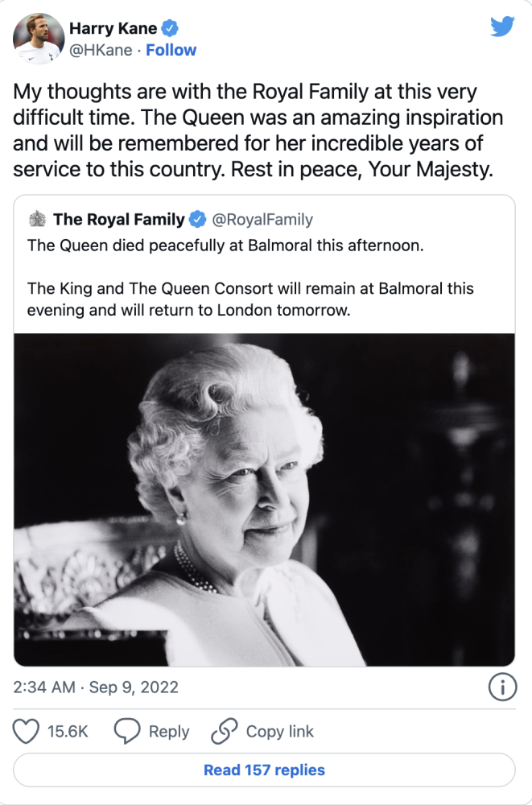532x805 pixels.
Task: View the black and white Queen photo
Action: (x=265, y=500)
